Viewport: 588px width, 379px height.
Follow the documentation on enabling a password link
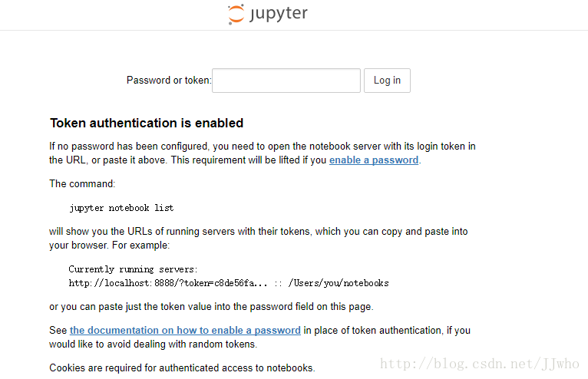point(185,331)
